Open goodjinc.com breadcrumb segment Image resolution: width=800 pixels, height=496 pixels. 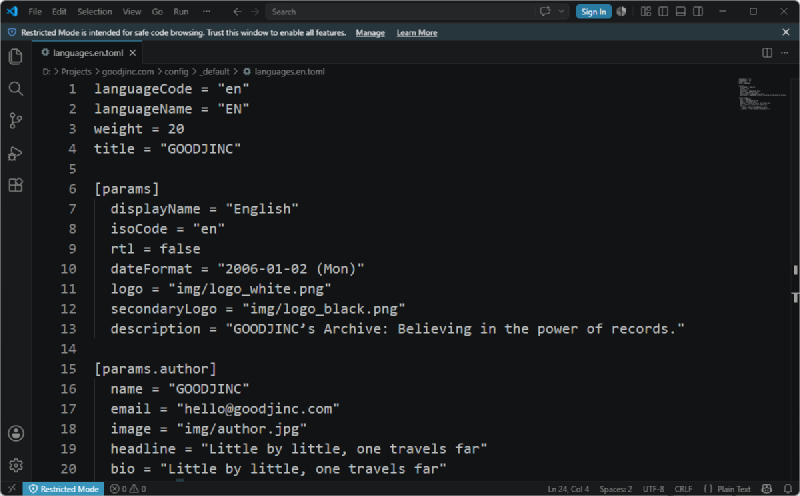[x=128, y=71]
